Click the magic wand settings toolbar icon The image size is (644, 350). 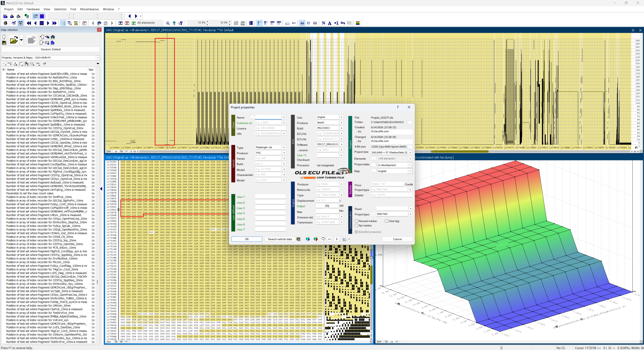coord(168,23)
